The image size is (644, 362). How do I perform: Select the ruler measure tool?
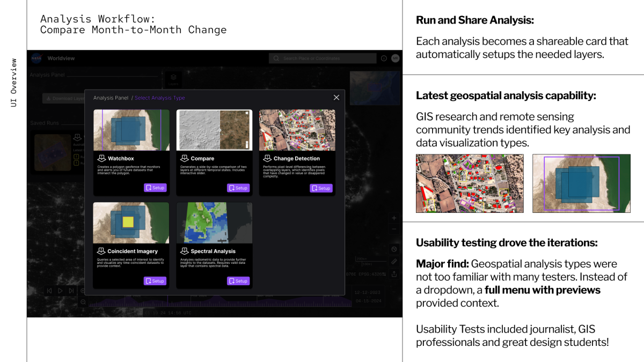tap(394, 262)
